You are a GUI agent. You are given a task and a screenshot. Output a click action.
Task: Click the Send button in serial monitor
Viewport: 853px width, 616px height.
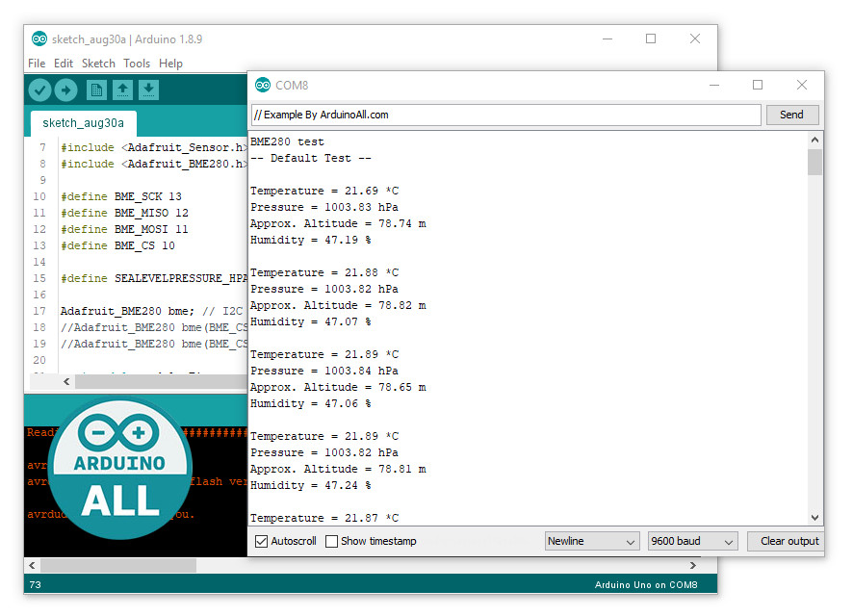[x=792, y=115]
